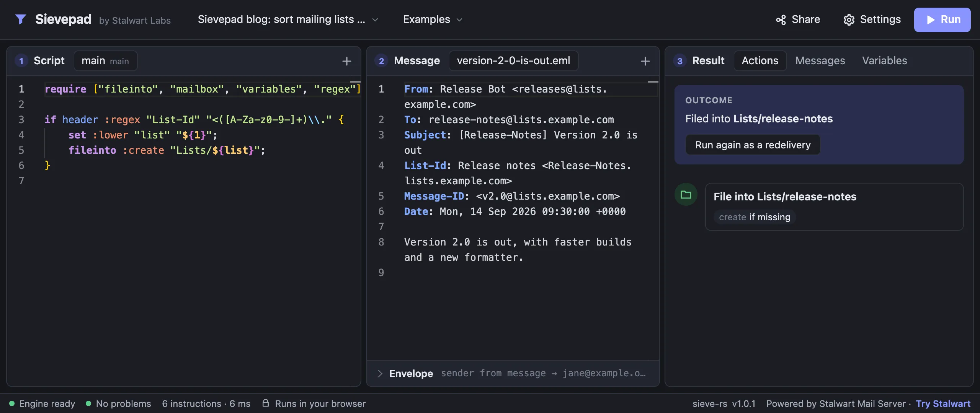Open the script title dropdown chevron
980x413 pixels.
[375, 20]
